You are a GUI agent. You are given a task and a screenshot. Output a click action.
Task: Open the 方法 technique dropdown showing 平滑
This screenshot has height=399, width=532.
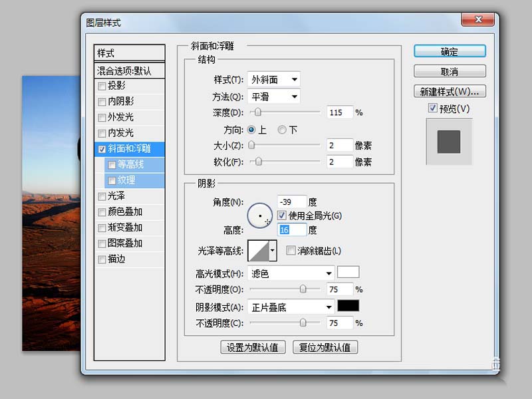(274, 96)
